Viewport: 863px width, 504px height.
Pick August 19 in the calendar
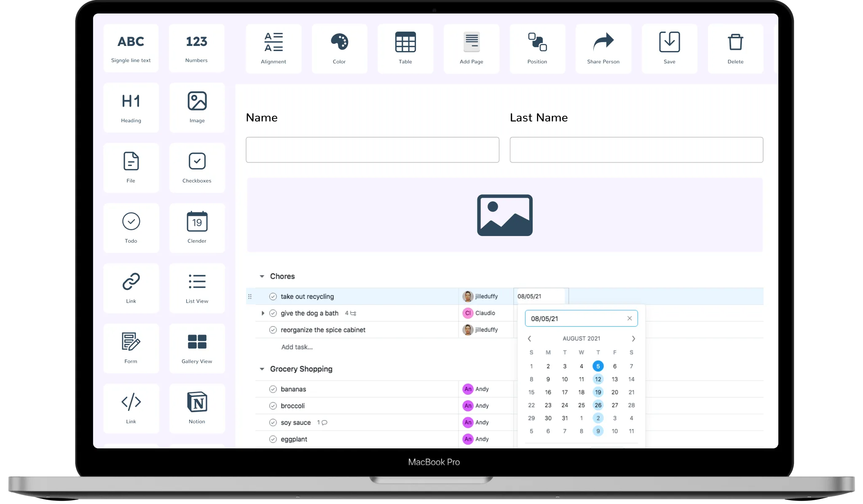point(598,392)
